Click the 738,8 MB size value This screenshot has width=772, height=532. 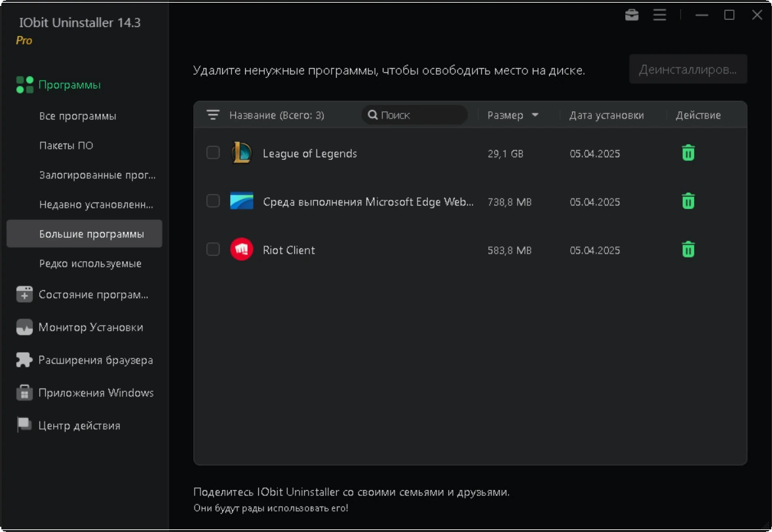click(510, 202)
